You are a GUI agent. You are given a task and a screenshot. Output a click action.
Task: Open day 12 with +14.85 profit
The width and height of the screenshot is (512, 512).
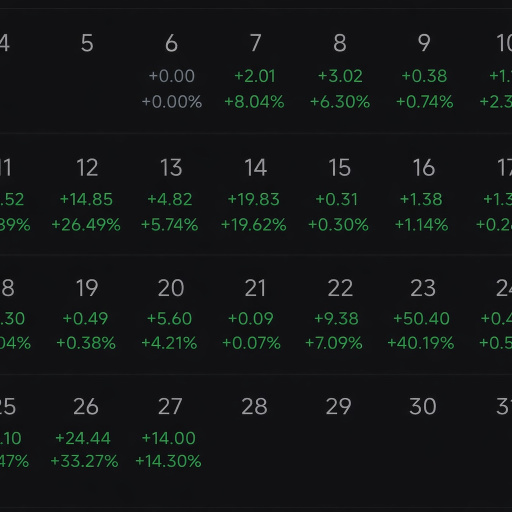tap(87, 195)
